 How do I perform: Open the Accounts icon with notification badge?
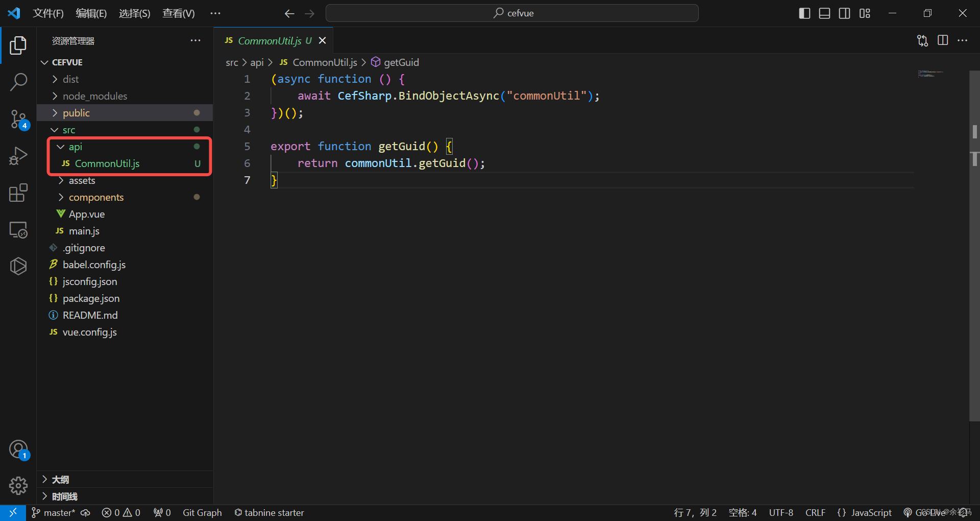(x=18, y=449)
